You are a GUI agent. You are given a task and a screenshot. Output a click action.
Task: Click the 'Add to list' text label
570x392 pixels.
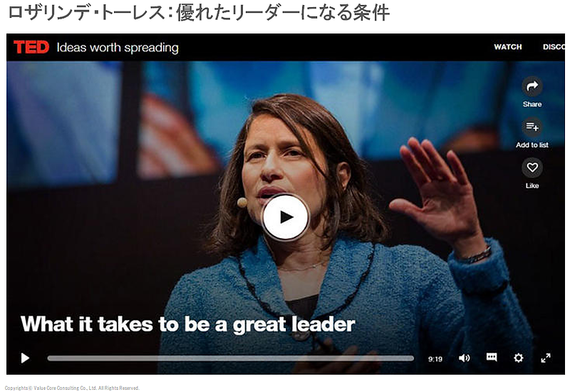[x=532, y=145]
